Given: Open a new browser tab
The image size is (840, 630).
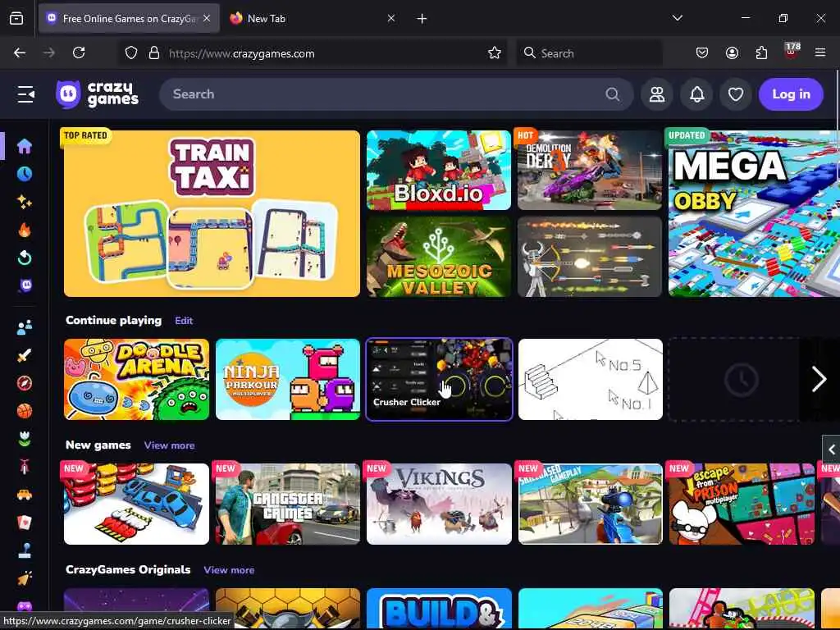Looking at the screenshot, I should (x=422, y=19).
